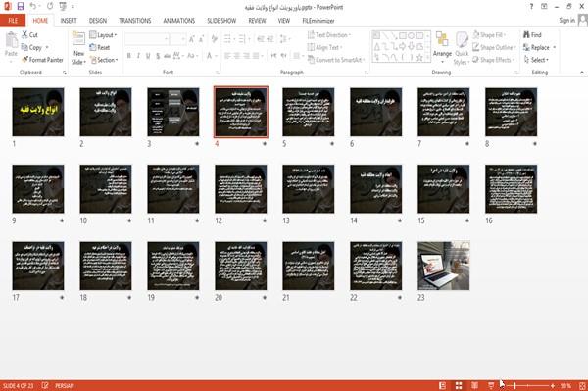Select slide 23 laptop thumbnail
Image resolution: width=588 pixels, height=391 pixels.
pos(444,266)
